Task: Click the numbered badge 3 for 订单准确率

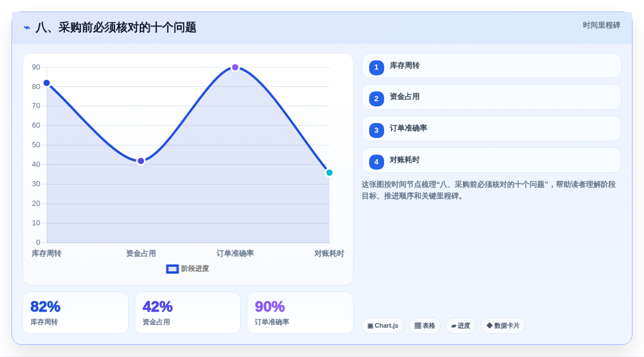Action: (x=376, y=130)
